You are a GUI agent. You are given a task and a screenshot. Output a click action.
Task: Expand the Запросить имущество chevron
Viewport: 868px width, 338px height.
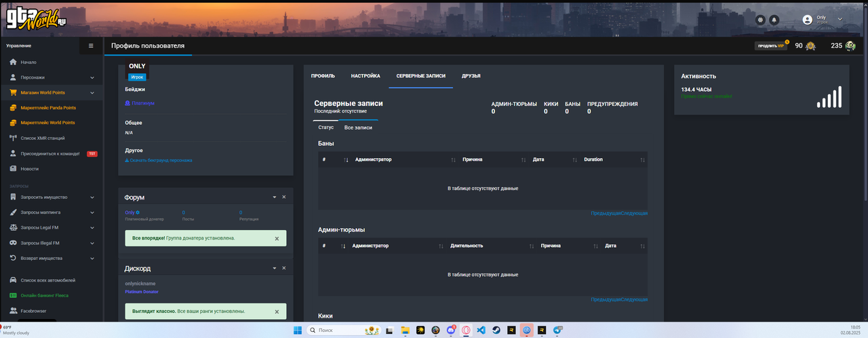click(92, 197)
